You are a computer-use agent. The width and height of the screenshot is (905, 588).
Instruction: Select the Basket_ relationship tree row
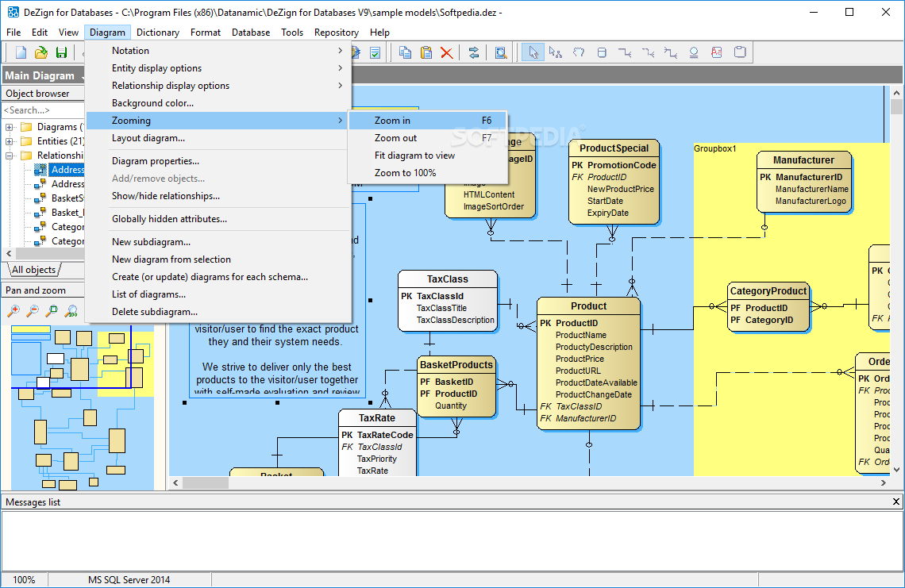(67, 213)
